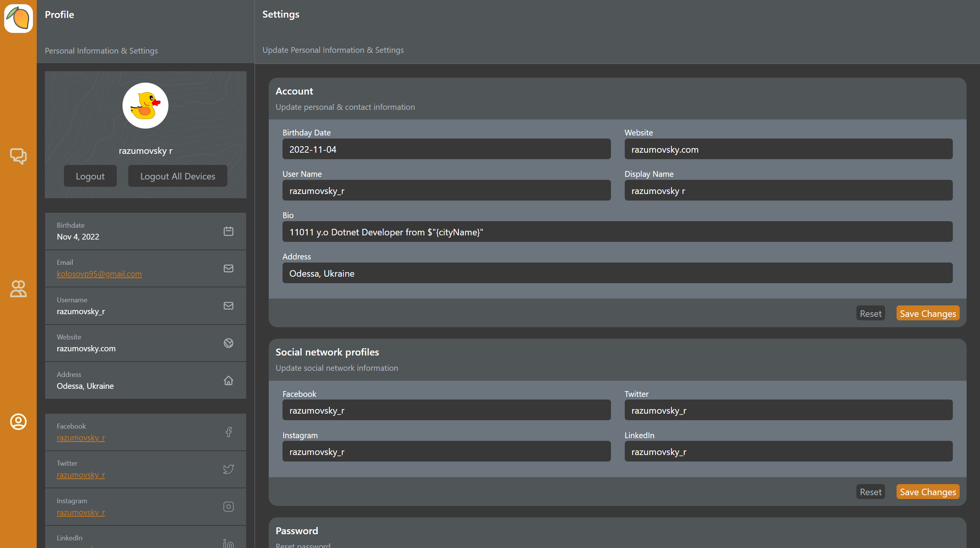Click the home icon beside Address

click(x=229, y=380)
